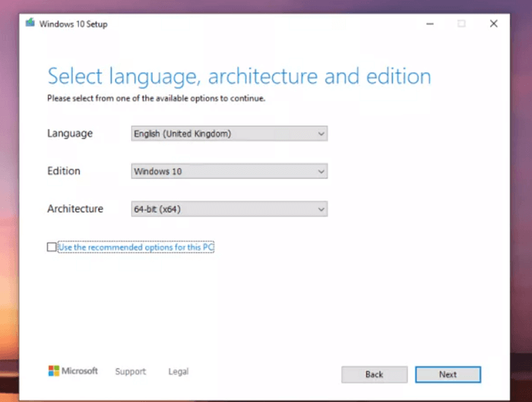Close the Windows 10 Setup window
The image size is (532, 402).
(494, 24)
